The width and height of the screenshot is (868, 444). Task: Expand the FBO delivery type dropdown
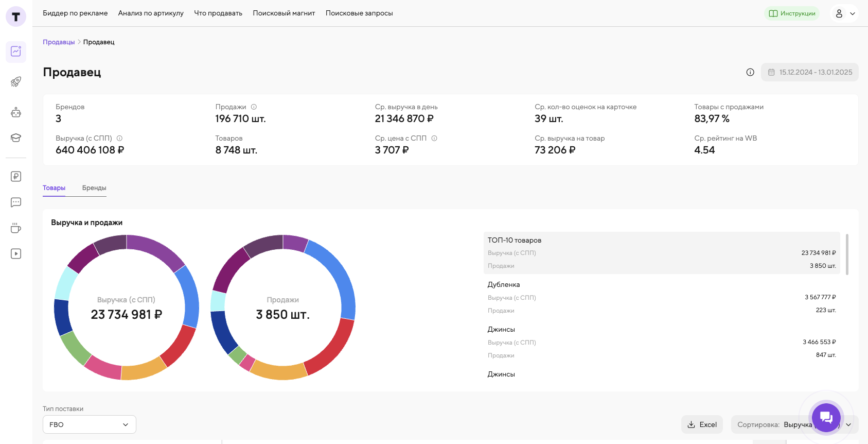(89, 424)
